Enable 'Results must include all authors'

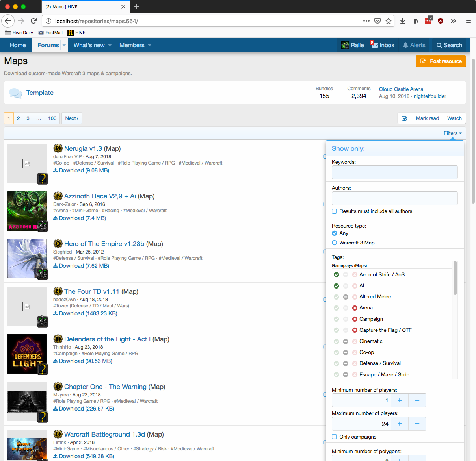click(x=334, y=211)
